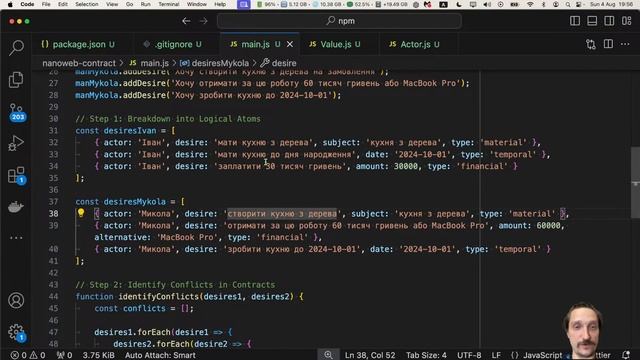Open the Selection menu
This screenshot has height=360, width=640.
pyautogui.click(x=87, y=4)
